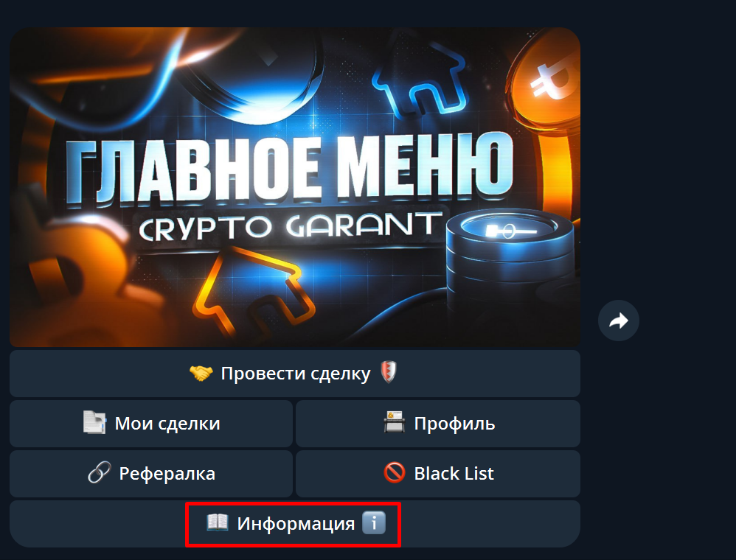This screenshot has height=560, width=736.
Task: Click the blue info icon after Информация
Action: [374, 523]
